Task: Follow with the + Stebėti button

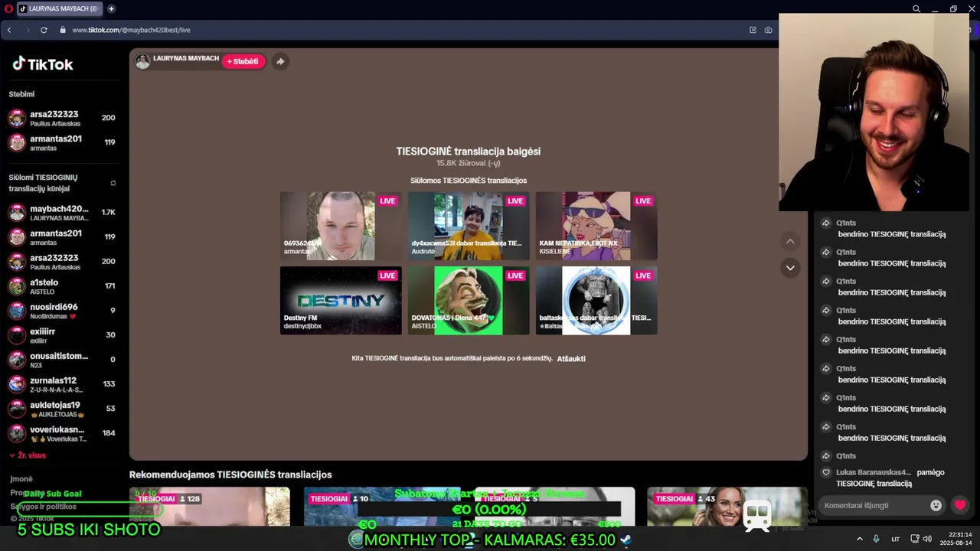Action: [x=243, y=61]
